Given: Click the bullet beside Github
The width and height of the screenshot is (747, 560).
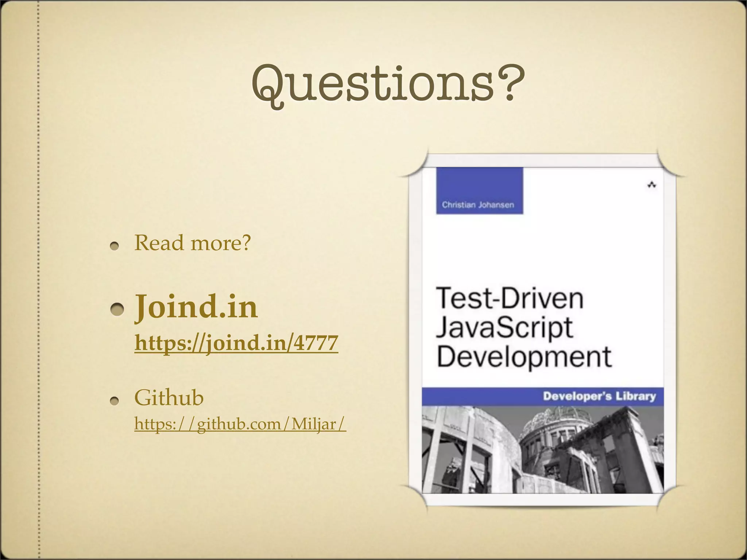Looking at the screenshot, I should 115,401.
